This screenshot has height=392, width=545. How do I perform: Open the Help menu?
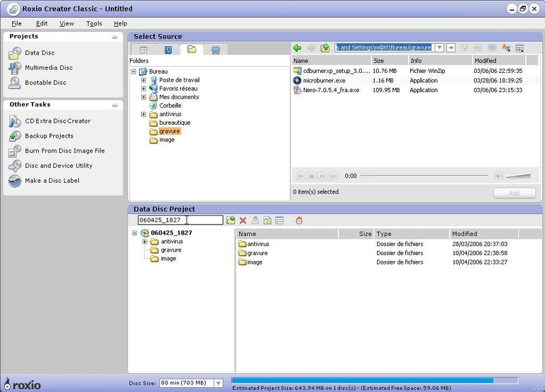coord(120,23)
